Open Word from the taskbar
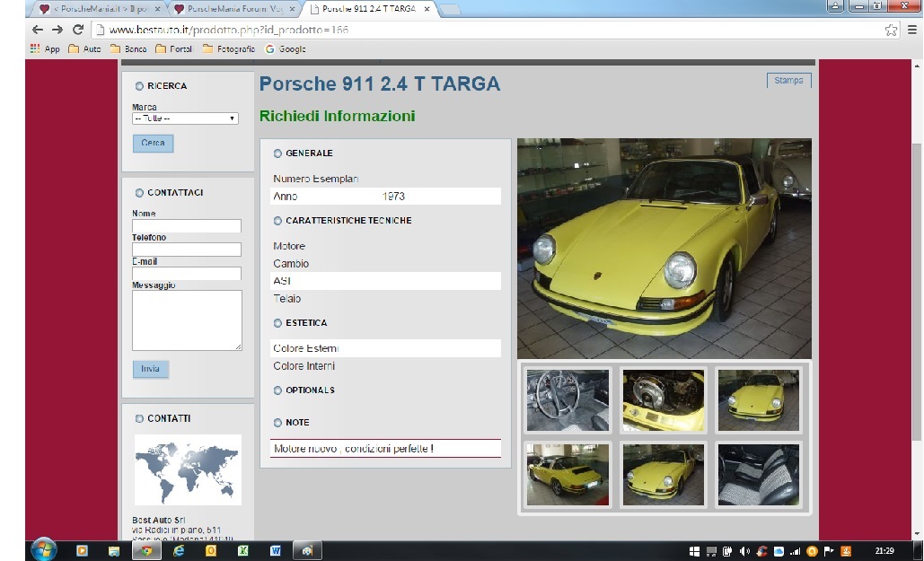Screen dimensions: 924x561 pos(275,551)
